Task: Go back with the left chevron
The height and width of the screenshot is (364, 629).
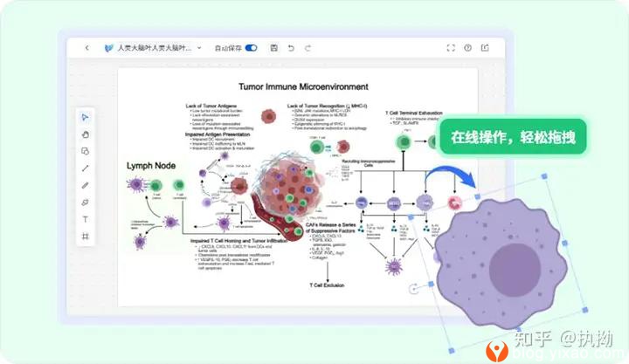Action: tap(86, 48)
